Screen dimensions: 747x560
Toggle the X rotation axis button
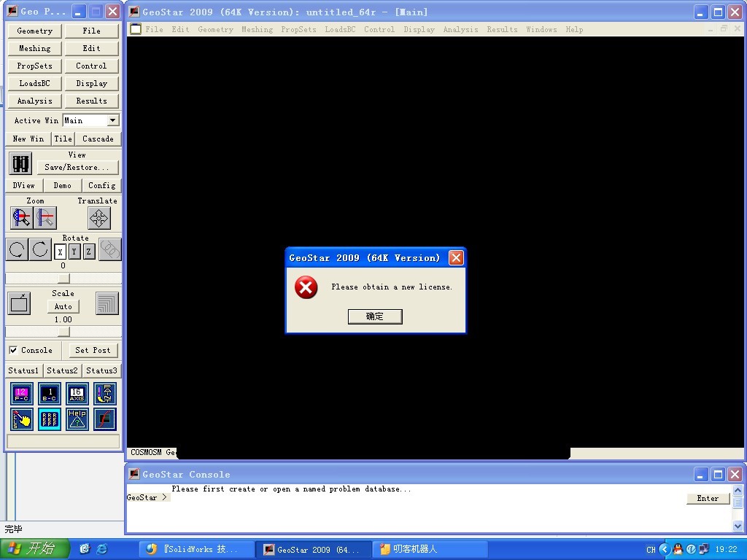point(60,252)
